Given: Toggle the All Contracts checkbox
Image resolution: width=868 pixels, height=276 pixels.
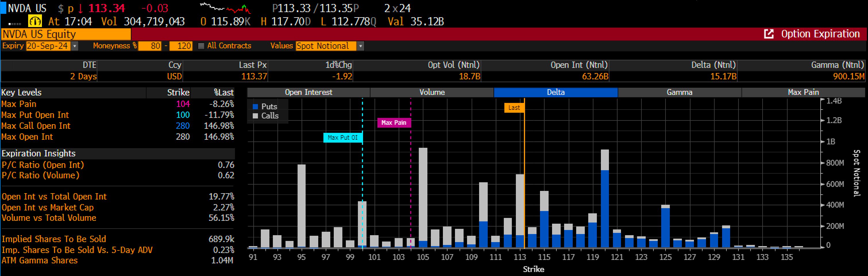Looking at the screenshot, I should 201,46.
